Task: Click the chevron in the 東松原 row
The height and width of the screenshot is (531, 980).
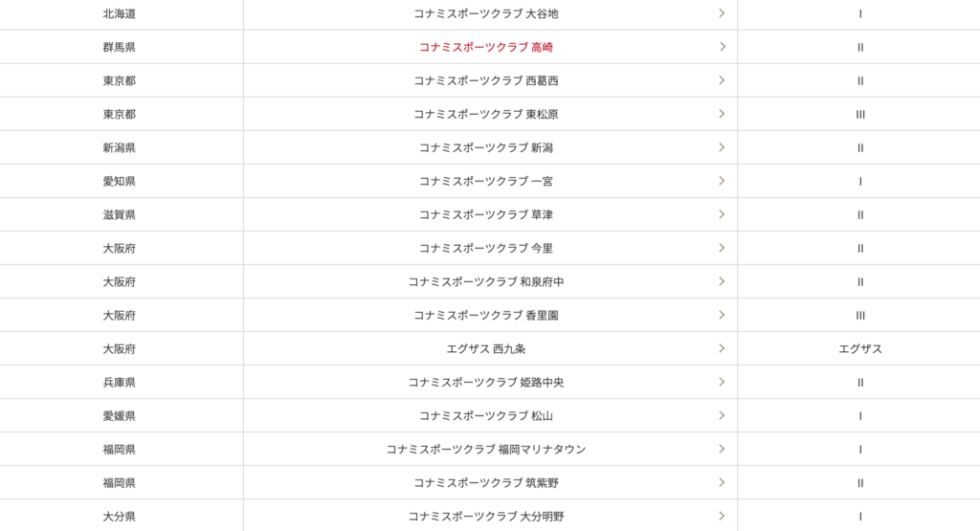Action: point(722,114)
